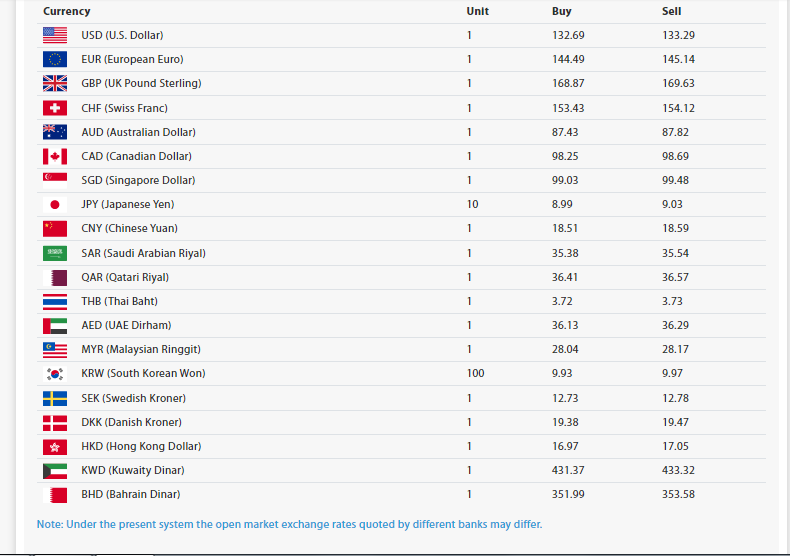
Task: Click the Swedish flag icon
Action: coord(55,398)
